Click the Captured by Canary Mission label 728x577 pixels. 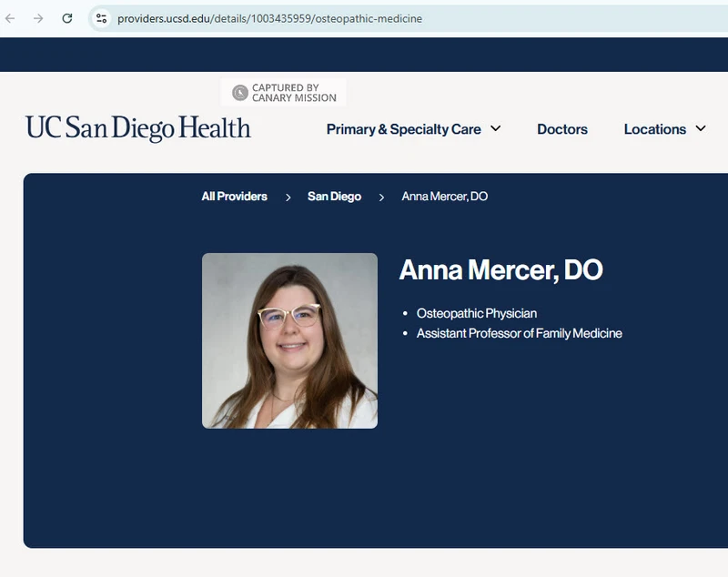tap(293, 93)
